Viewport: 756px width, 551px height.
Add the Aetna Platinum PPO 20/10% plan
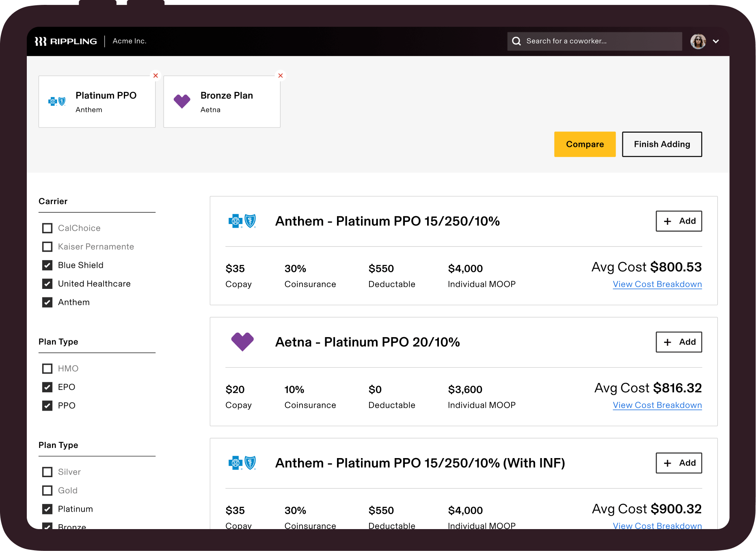(x=679, y=342)
